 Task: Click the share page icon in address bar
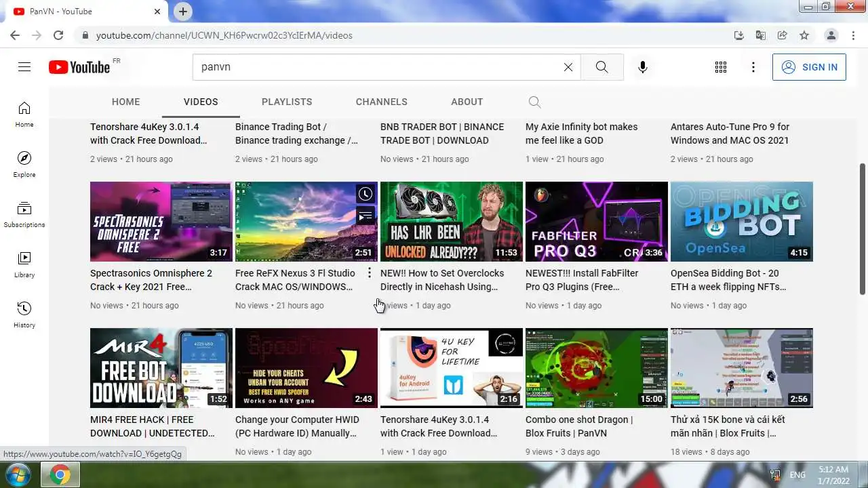783,35
